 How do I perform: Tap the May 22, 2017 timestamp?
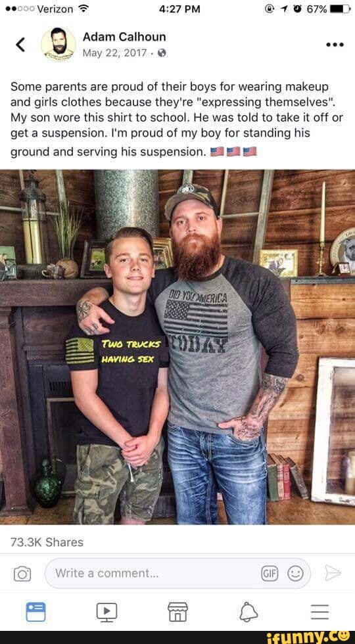point(114,53)
